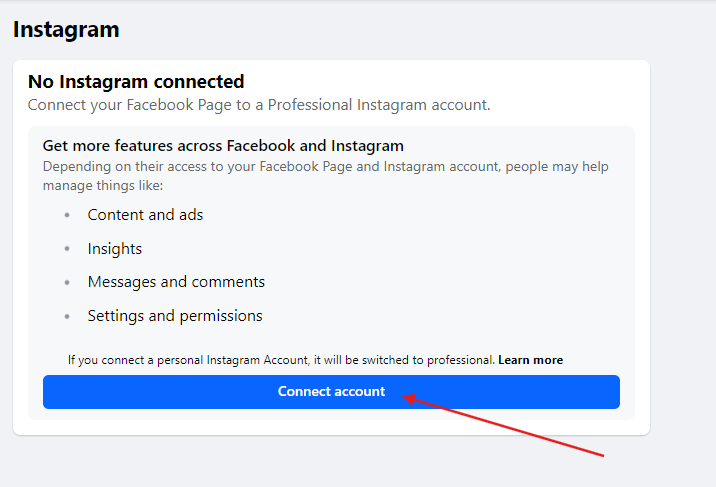Click the Connect your Facebook Page subtitle

(259, 105)
